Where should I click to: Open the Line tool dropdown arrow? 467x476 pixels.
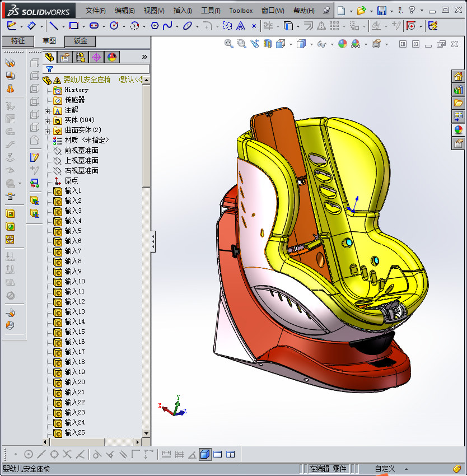click(x=63, y=27)
